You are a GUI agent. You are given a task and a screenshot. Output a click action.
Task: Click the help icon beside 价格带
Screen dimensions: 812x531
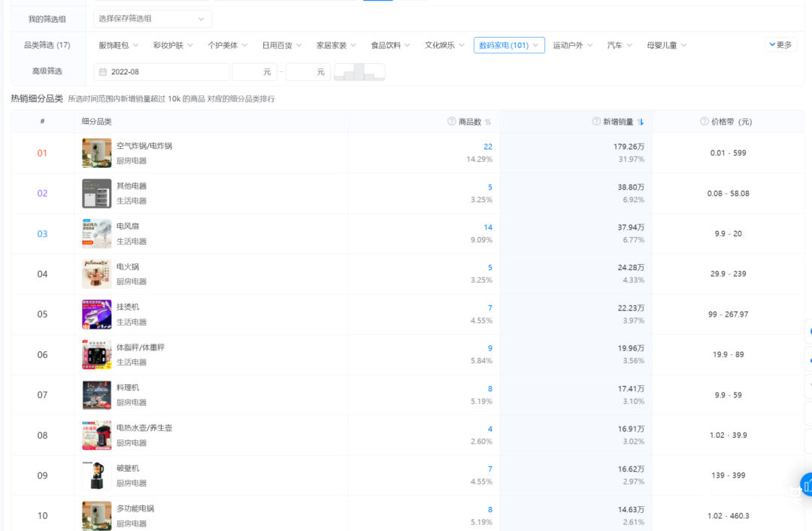point(704,122)
